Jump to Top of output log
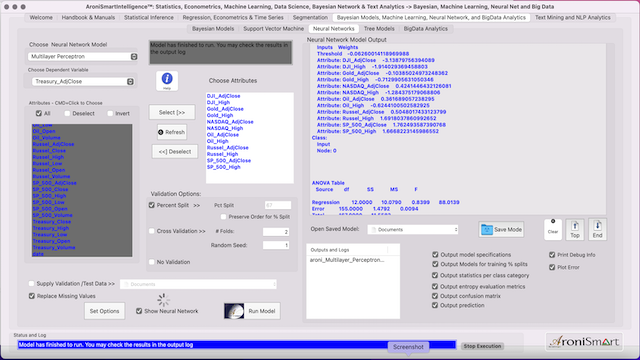 [575, 229]
